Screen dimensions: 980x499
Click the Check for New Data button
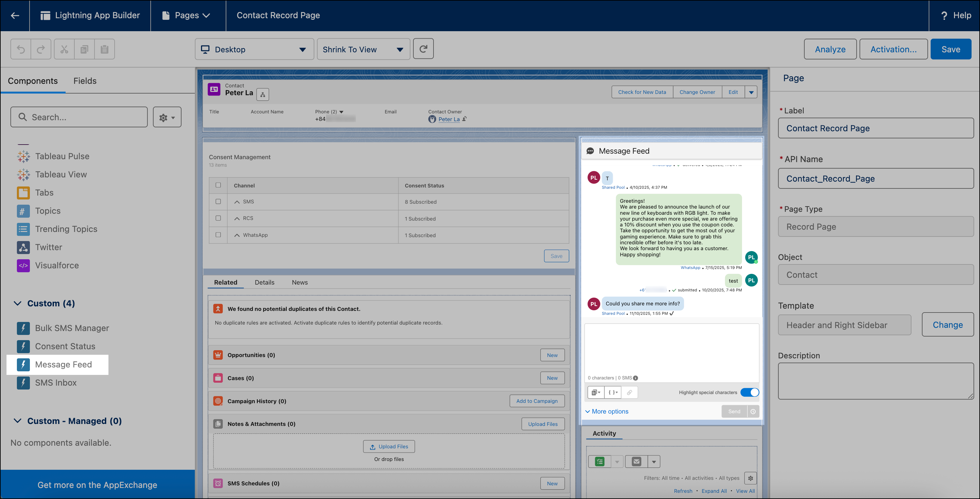pyautogui.click(x=642, y=92)
